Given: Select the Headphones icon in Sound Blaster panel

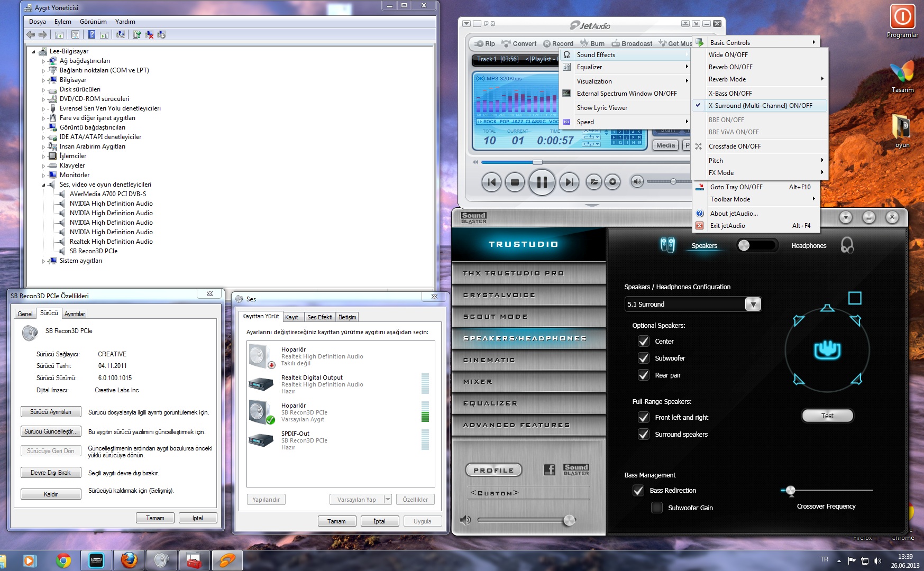Looking at the screenshot, I should tap(847, 245).
